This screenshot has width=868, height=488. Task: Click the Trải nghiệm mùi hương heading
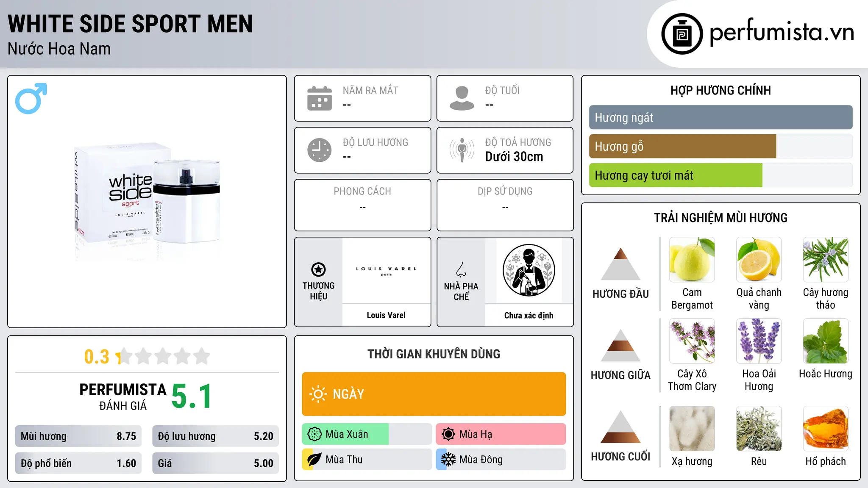pyautogui.click(x=721, y=218)
